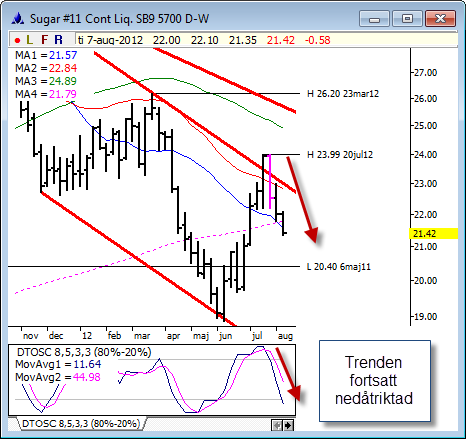Close the Sugar #11 chart window
Image resolution: width=466 pixels, height=439 pixels.
(440, 18)
